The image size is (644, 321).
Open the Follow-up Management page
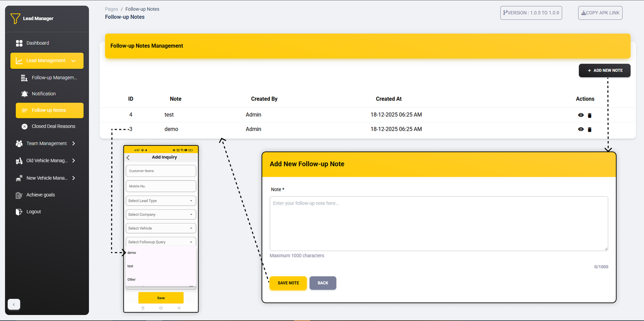[54, 78]
